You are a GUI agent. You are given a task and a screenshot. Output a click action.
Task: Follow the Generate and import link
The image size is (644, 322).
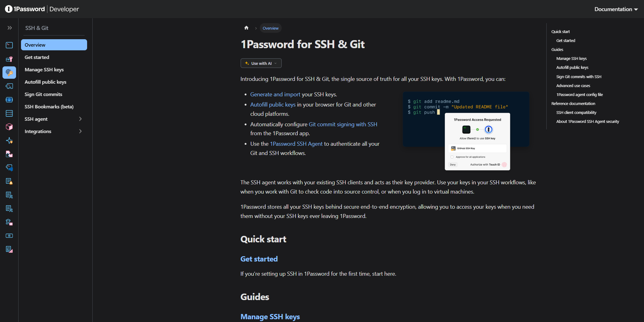[275, 94]
